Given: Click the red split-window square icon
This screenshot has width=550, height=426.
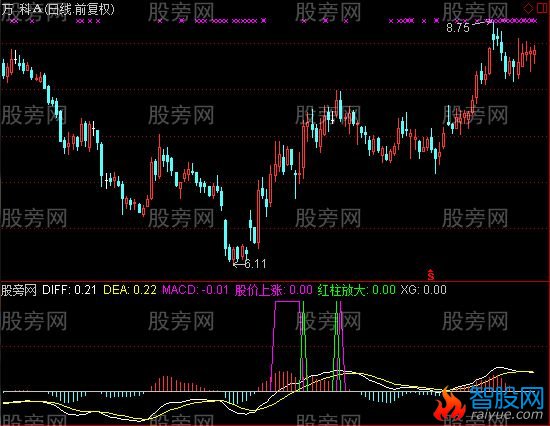Looking at the screenshot, I should 542,8.
